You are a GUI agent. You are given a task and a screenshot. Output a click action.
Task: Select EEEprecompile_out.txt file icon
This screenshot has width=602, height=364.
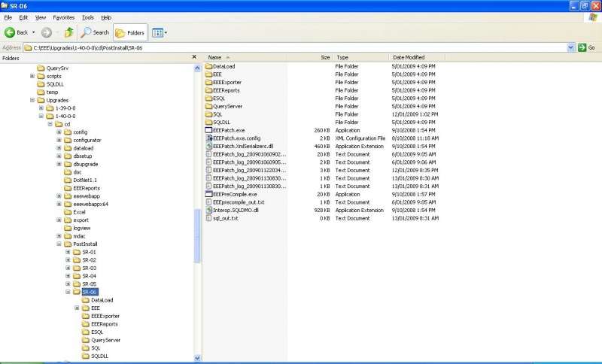point(209,202)
